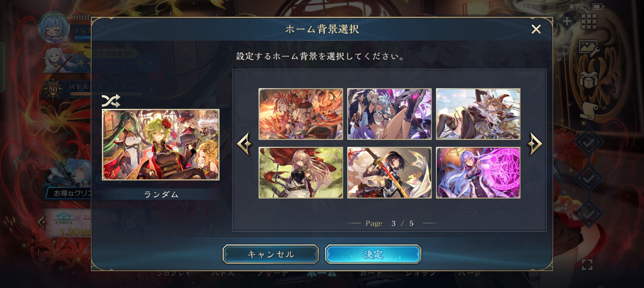Select the blue-haired dragon girl background
The width and height of the screenshot is (644, 288).
pyautogui.click(x=390, y=114)
